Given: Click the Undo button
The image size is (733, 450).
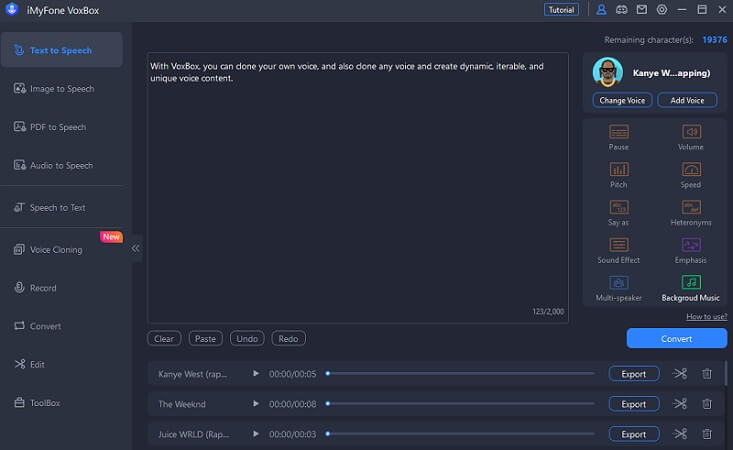Looking at the screenshot, I should point(247,339).
